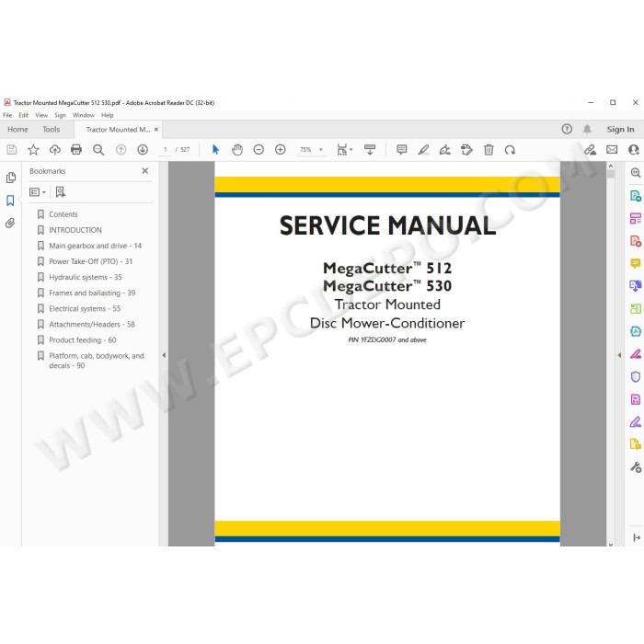644x644 pixels.
Task: Open the Window menu
Action: pyautogui.click(x=84, y=115)
